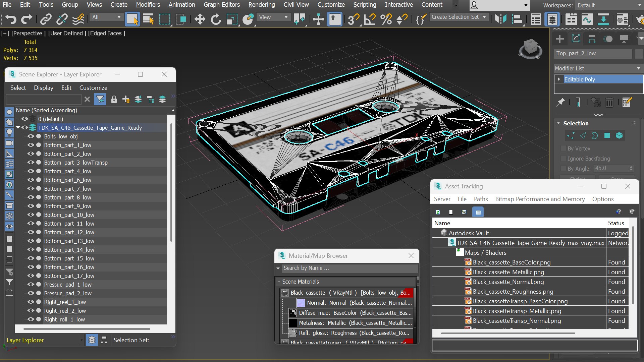Enable the By Vertex checkbox
The width and height of the screenshot is (644, 362).
pyautogui.click(x=563, y=148)
